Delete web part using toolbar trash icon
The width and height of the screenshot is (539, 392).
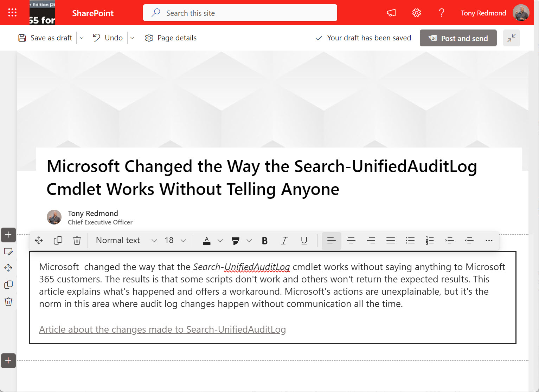click(77, 241)
